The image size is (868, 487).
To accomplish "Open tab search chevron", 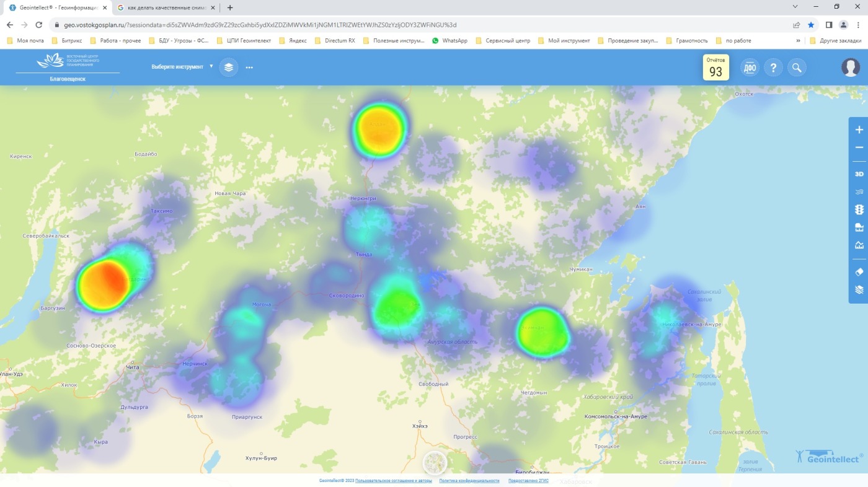I will pyautogui.click(x=795, y=7).
